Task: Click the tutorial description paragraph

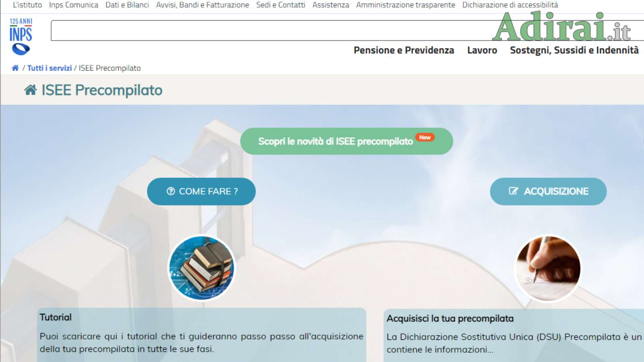Action: pos(201,343)
